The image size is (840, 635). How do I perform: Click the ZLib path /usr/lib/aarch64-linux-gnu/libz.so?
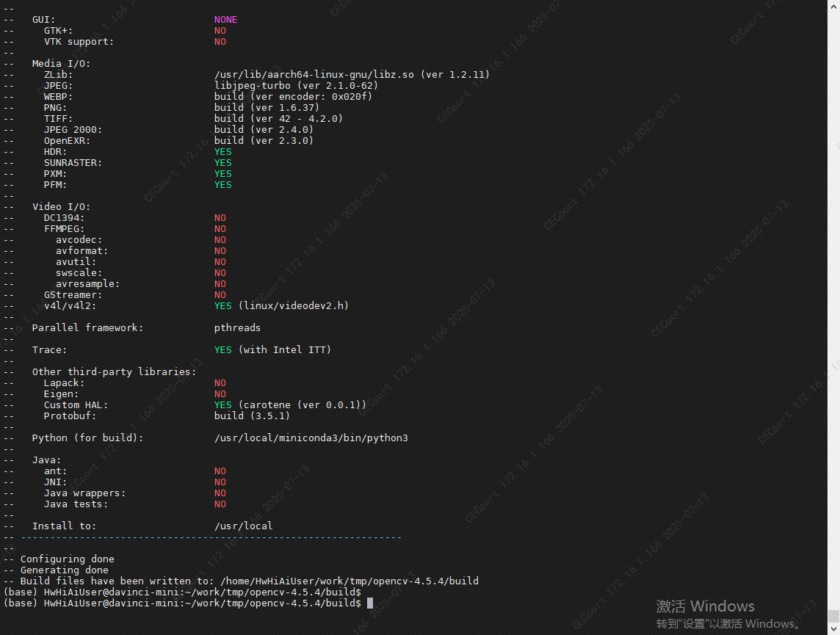pos(314,75)
